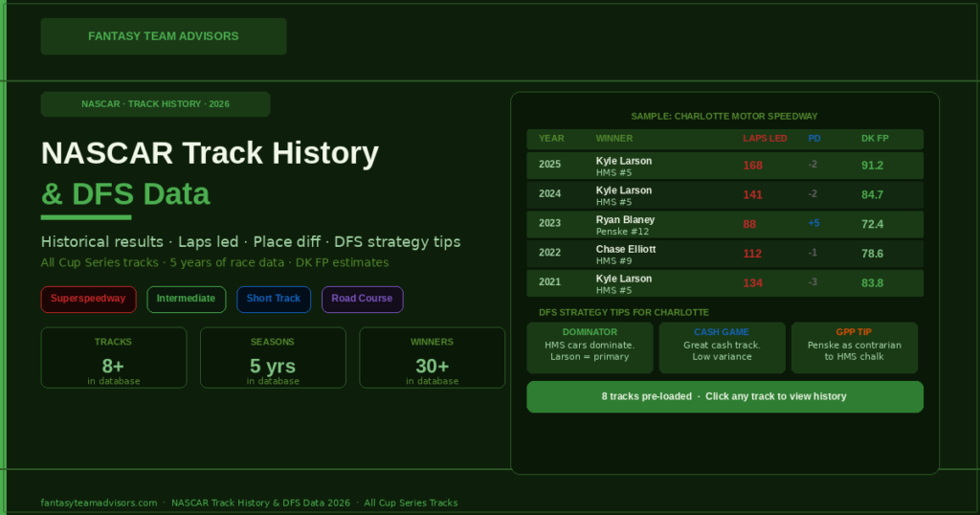This screenshot has height=515, width=980.
Task: Click NASCAR Track History & DFS Data 2026 footer text
Action: [x=260, y=504]
